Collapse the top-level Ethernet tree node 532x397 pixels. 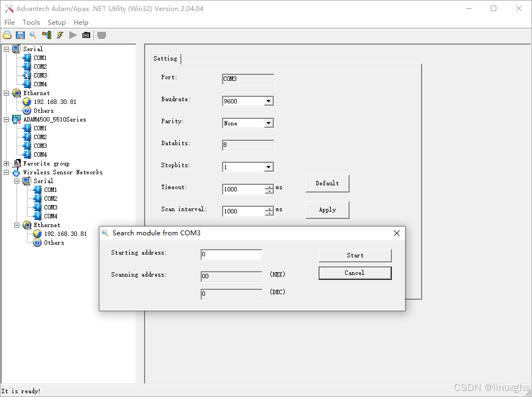[6, 93]
